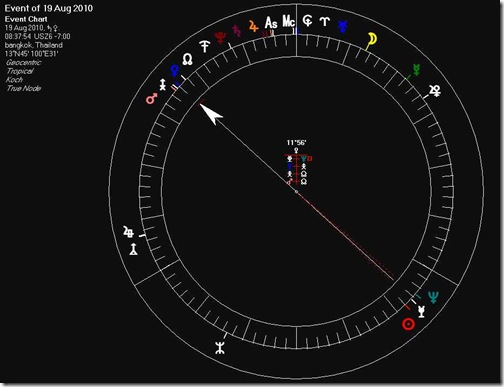Viewport: 504px width, 387px height.
Task: Select the teal Neptune glyph in the center list
Action: tap(303, 159)
